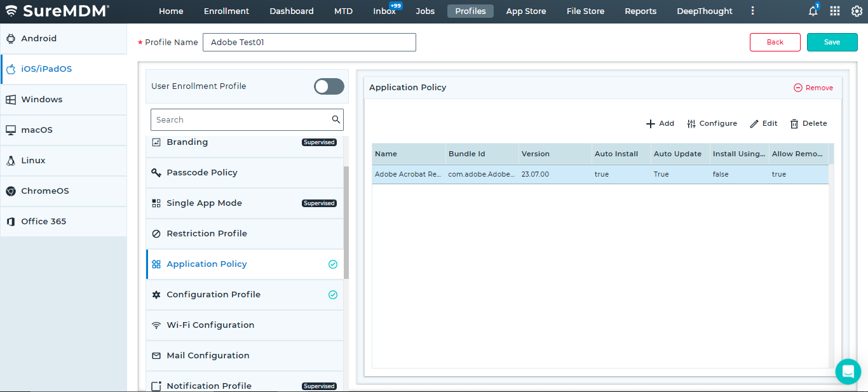Open the Enrollment tab

pyautogui.click(x=226, y=11)
